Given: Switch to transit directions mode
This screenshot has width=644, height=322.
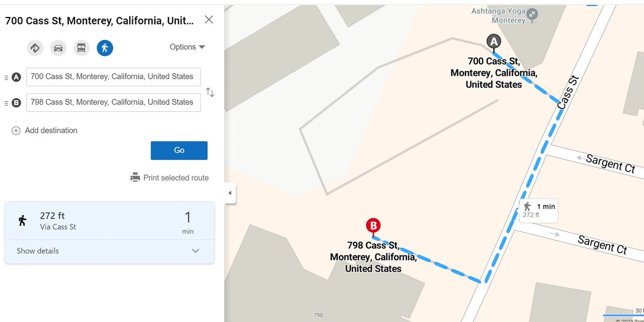Looking at the screenshot, I should [x=82, y=48].
